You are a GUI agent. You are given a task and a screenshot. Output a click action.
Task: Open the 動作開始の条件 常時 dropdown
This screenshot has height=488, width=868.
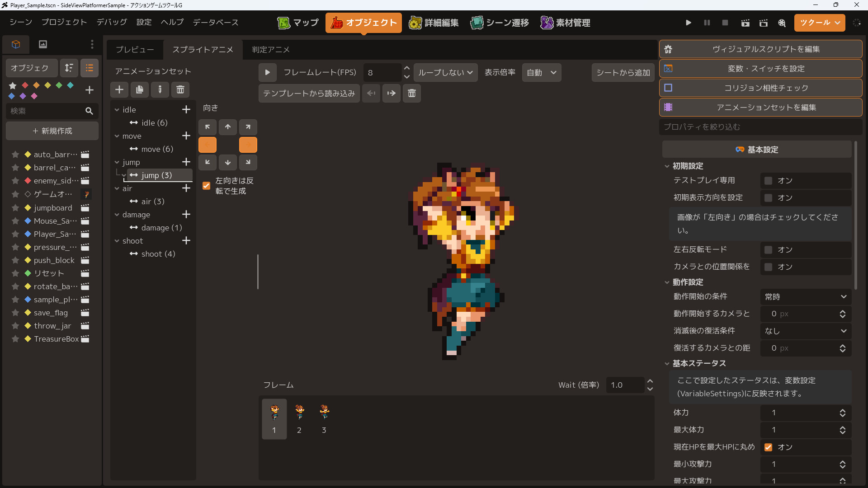click(x=806, y=297)
